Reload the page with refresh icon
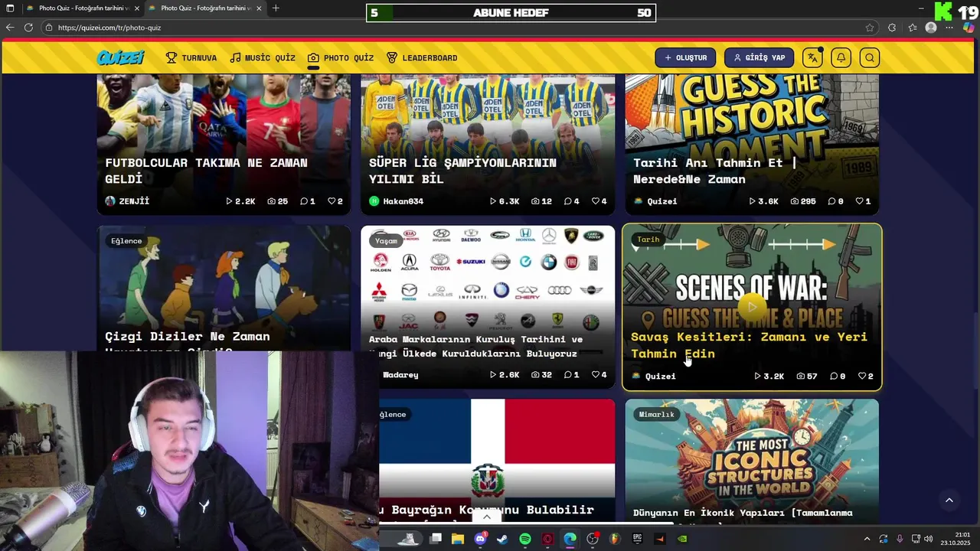This screenshot has width=980, height=551. click(28, 28)
